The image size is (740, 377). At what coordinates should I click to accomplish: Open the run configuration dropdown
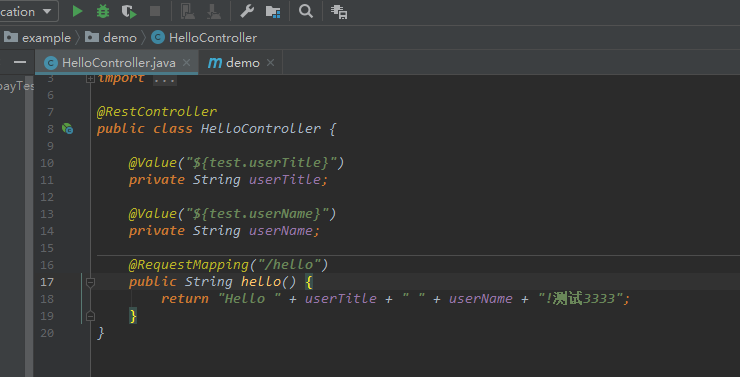pyautogui.click(x=27, y=11)
